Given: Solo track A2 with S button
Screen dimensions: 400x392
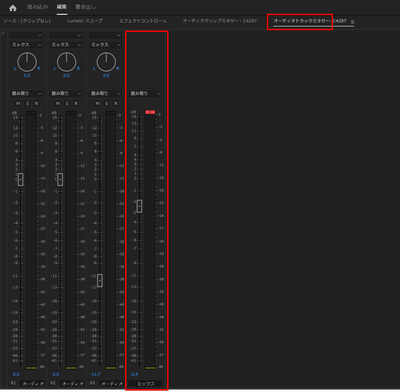Looking at the screenshot, I should (67, 104).
